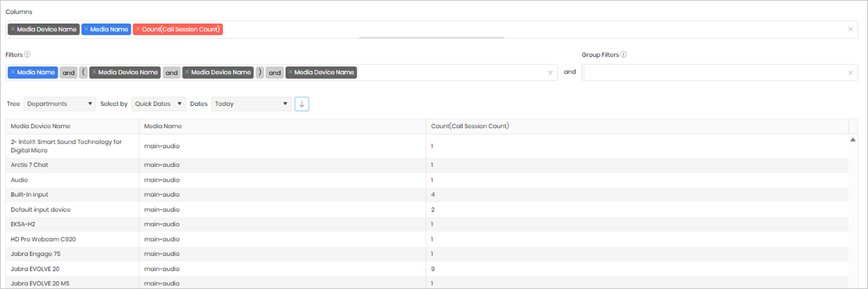Show info icon next to Group Filters label
Screen dimensions: 868x289
pyautogui.click(x=624, y=55)
